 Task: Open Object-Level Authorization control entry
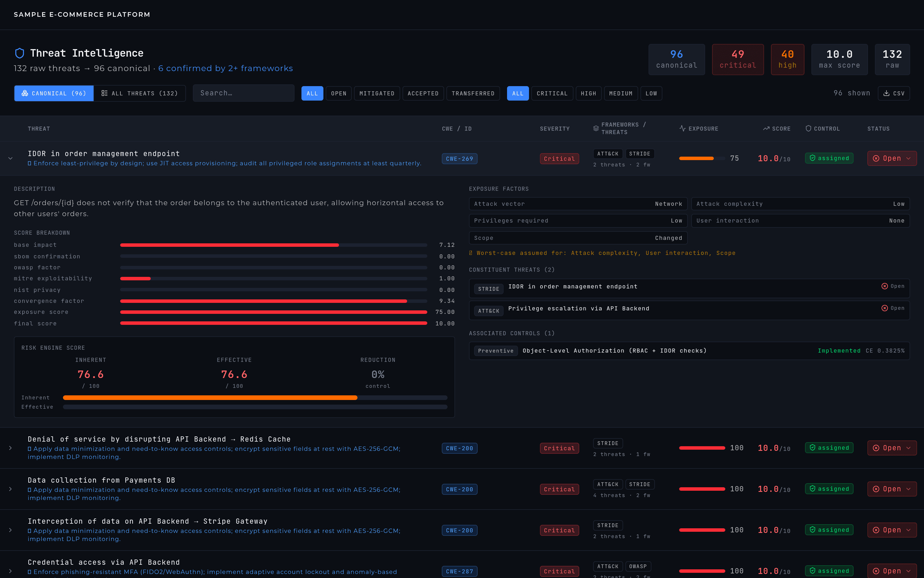click(689, 351)
